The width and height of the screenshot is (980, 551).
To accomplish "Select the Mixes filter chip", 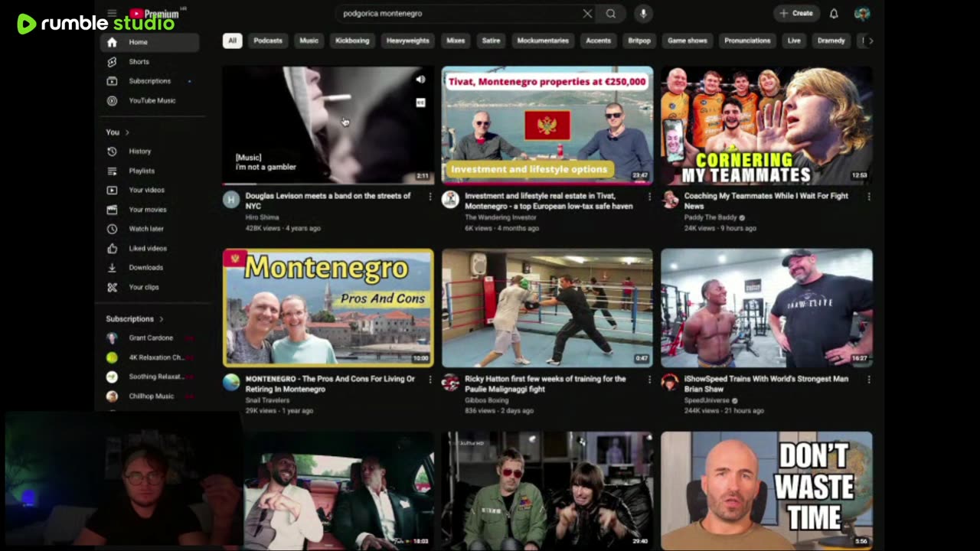I will [456, 41].
